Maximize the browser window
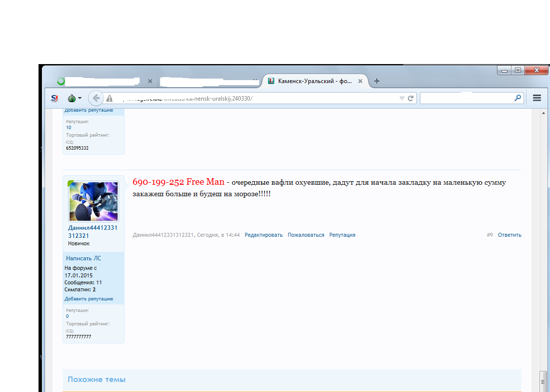Image resolution: width=550 pixels, height=392 pixels. (x=518, y=70)
